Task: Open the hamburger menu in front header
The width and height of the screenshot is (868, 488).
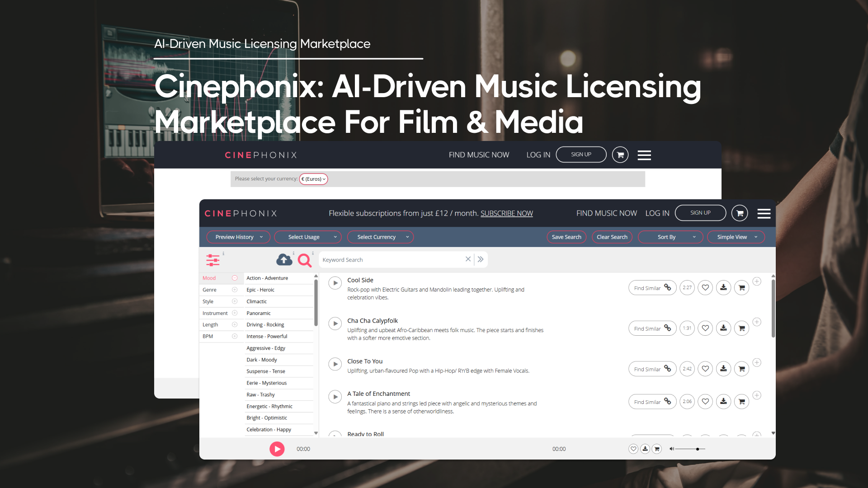Action: click(764, 213)
